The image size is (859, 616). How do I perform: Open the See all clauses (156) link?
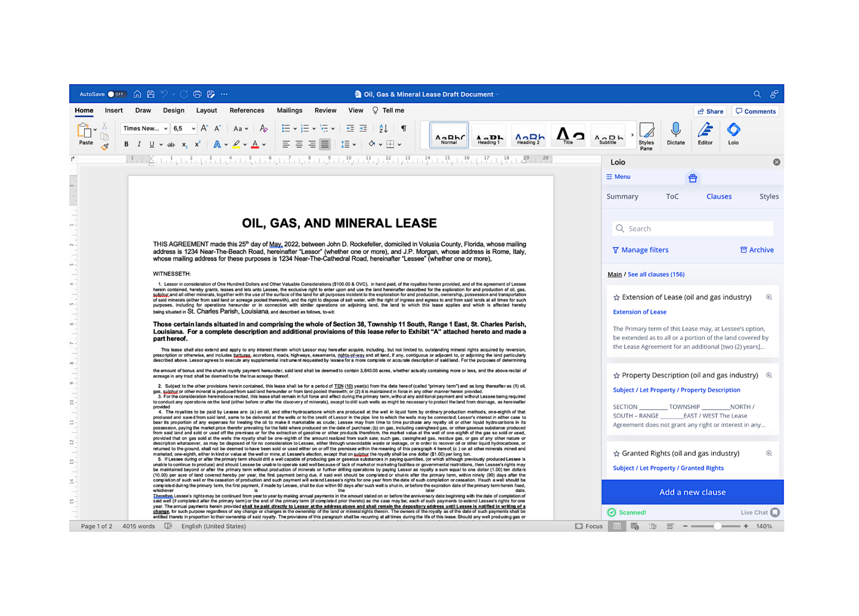click(x=656, y=274)
